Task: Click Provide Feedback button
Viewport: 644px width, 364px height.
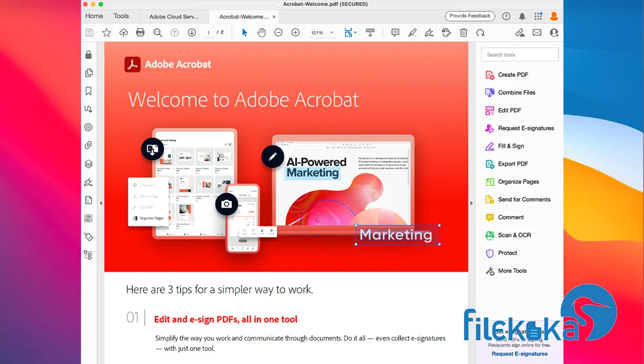Action: pyautogui.click(x=470, y=16)
